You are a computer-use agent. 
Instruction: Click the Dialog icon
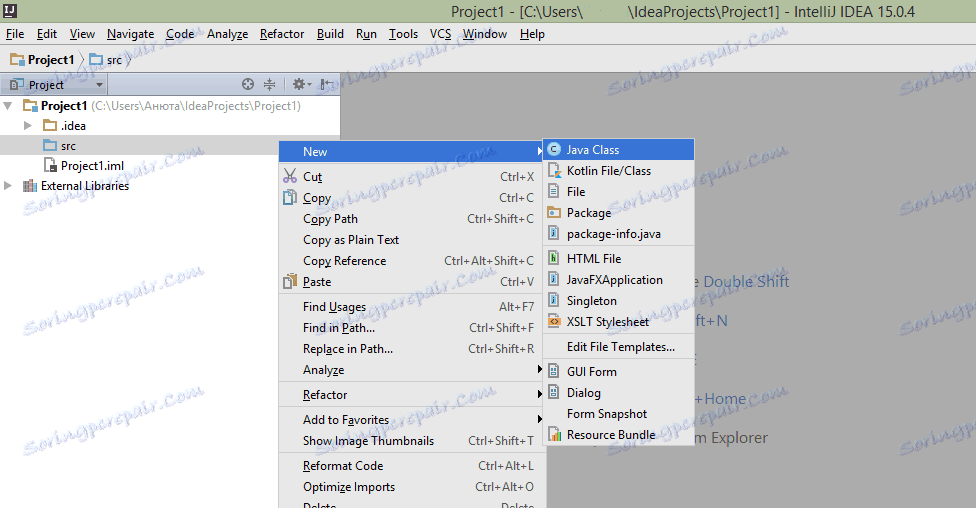tap(553, 393)
